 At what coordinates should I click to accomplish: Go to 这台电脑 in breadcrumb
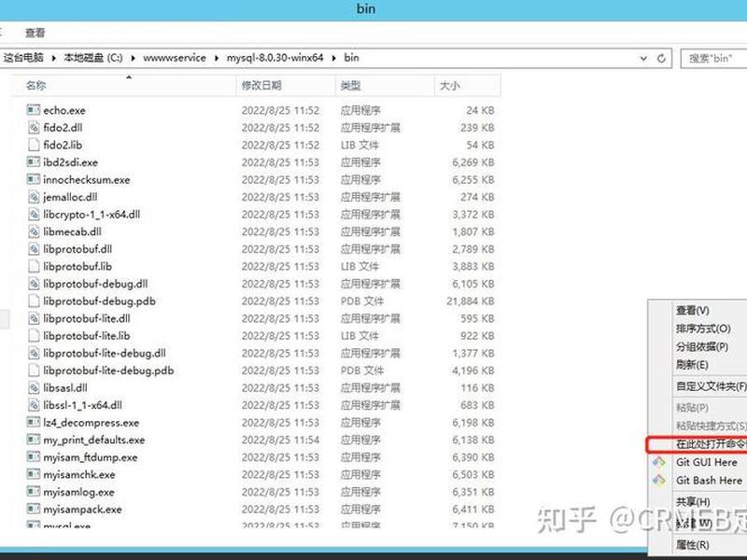(x=23, y=58)
